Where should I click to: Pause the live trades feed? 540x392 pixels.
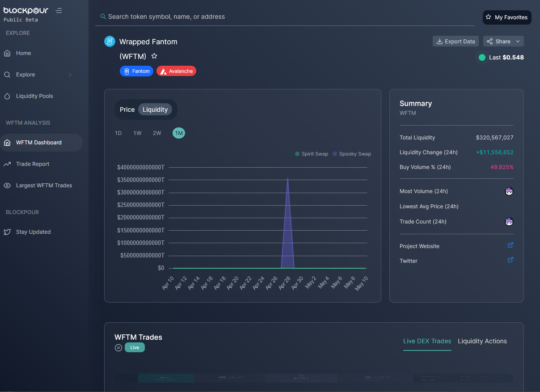118,348
